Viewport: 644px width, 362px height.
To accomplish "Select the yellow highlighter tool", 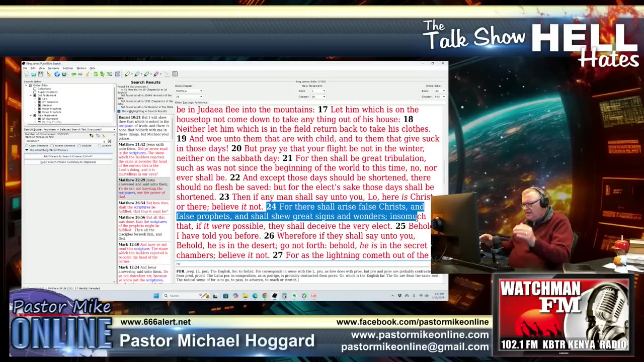I will pos(127,74).
